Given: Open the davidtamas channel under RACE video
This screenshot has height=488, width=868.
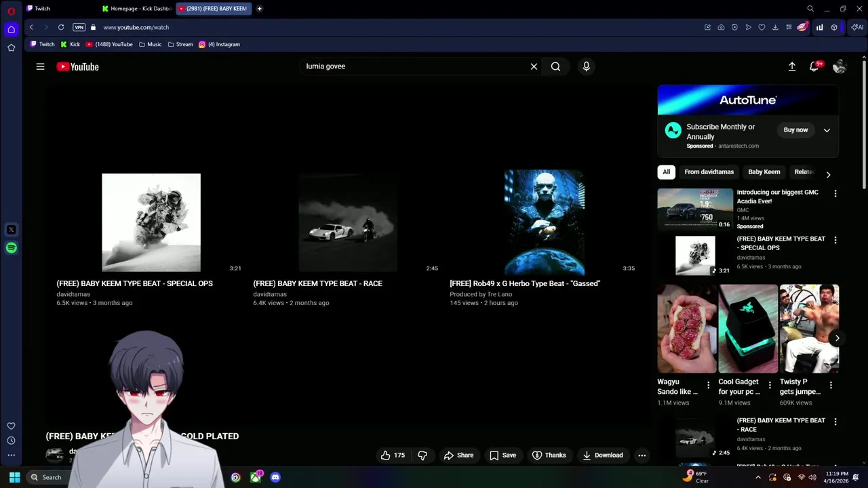Looking at the screenshot, I should 270,294.
